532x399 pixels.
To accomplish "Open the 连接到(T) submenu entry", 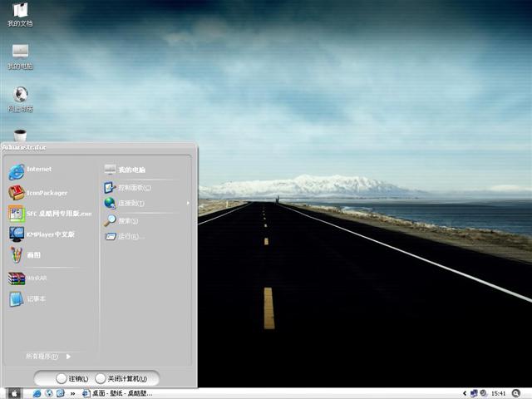I will 124,203.
